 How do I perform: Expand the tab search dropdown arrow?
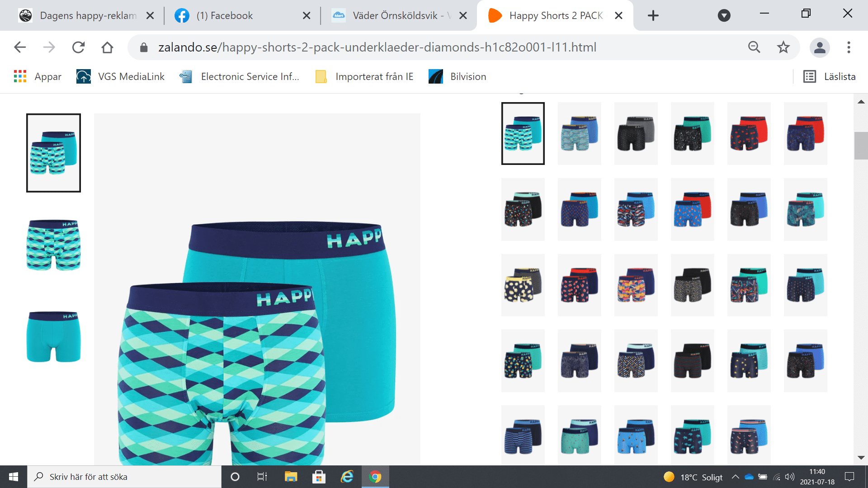(724, 15)
